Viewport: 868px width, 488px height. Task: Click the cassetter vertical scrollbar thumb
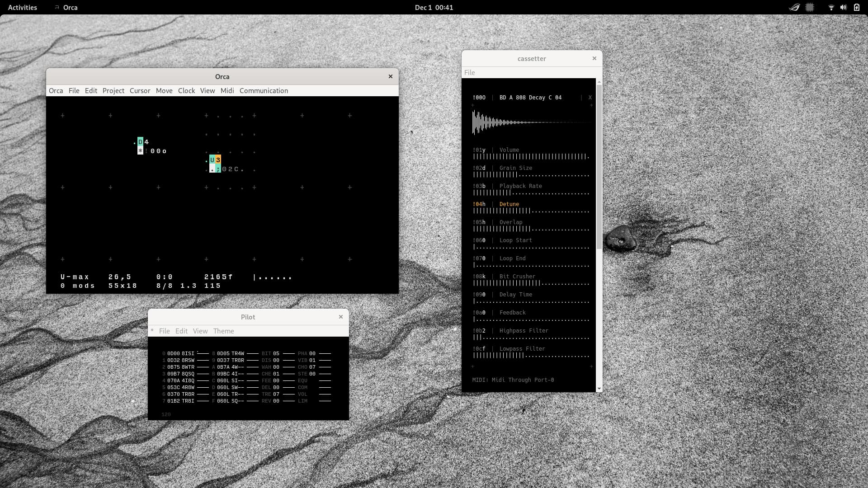click(x=599, y=167)
